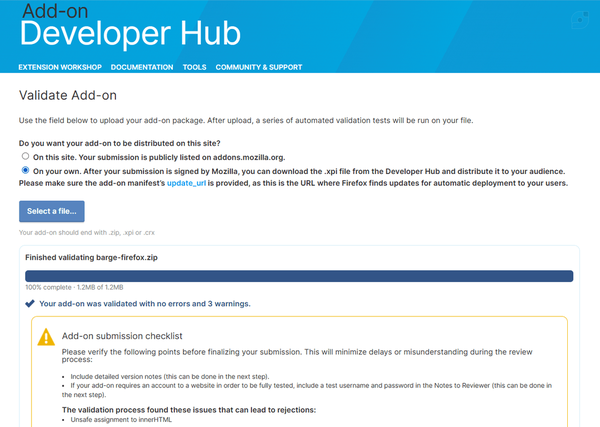Click '100% complete · 1.2MB of 1.2MB' status

click(x=74, y=287)
